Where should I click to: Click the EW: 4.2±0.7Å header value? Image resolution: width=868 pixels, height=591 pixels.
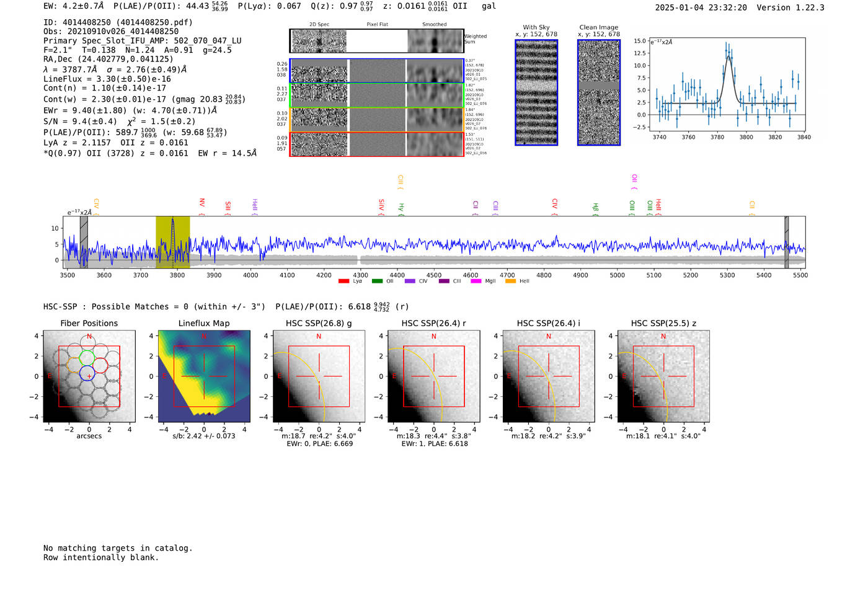click(x=74, y=6)
